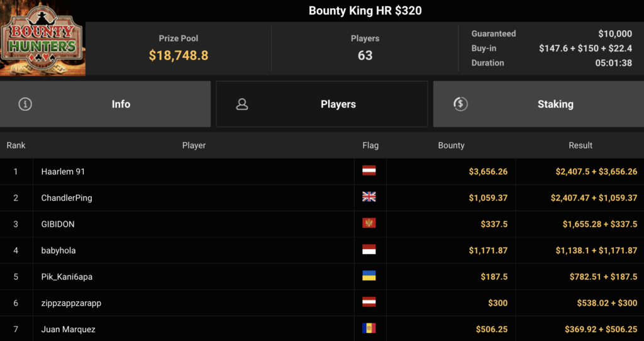The image size is (644, 341).
Task: Switch to the Staking tab
Action: tap(538, 104)
